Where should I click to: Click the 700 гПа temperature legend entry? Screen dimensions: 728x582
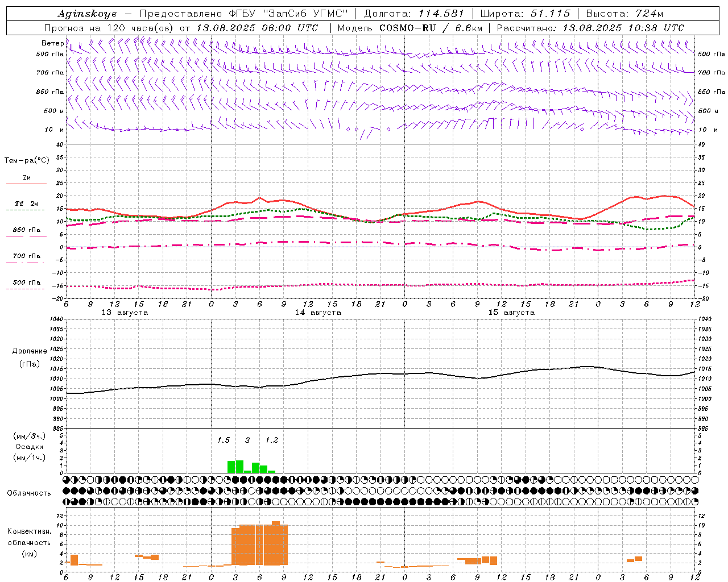(x=26, y=256)
